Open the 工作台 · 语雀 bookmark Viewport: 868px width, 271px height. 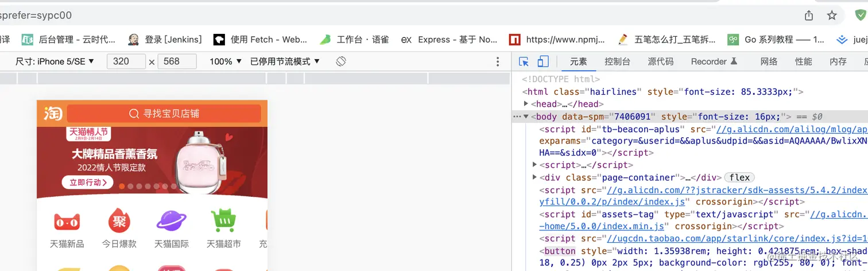point(354,40)
